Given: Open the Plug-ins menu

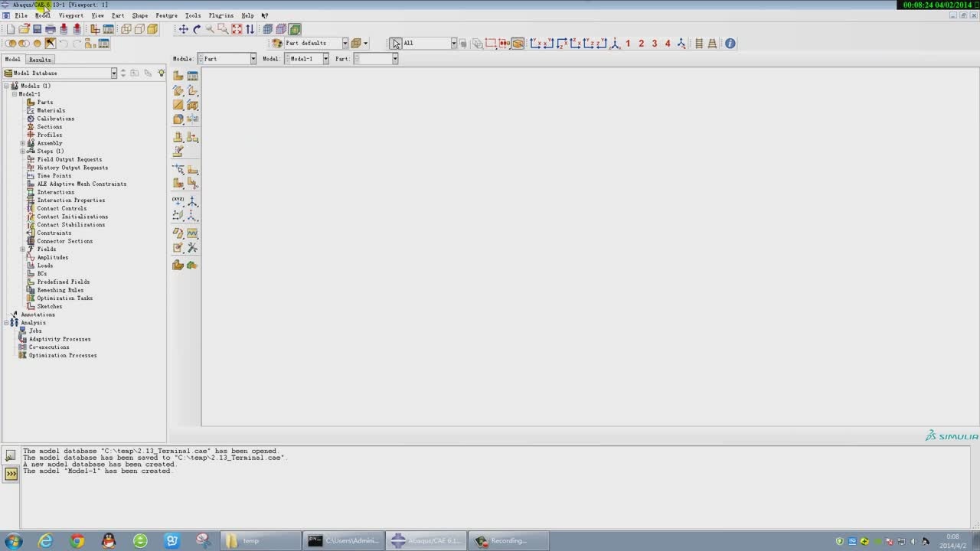Looking at the screenshot, I should [x=221, y=15].
